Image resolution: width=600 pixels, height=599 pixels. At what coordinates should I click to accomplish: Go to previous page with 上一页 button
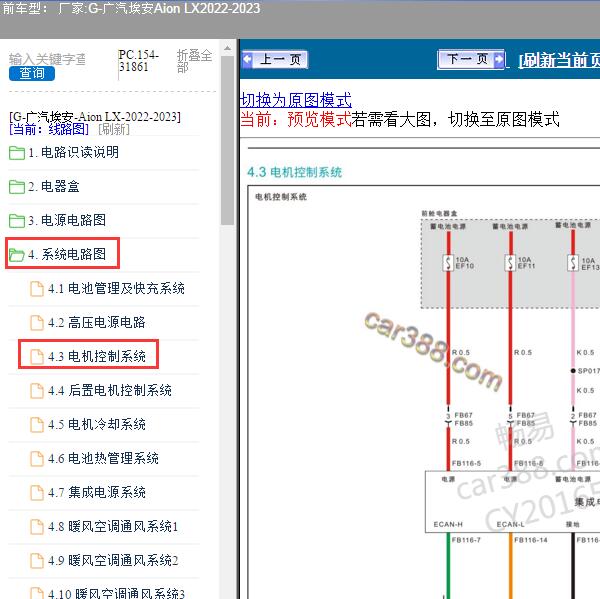click(275, 60)
